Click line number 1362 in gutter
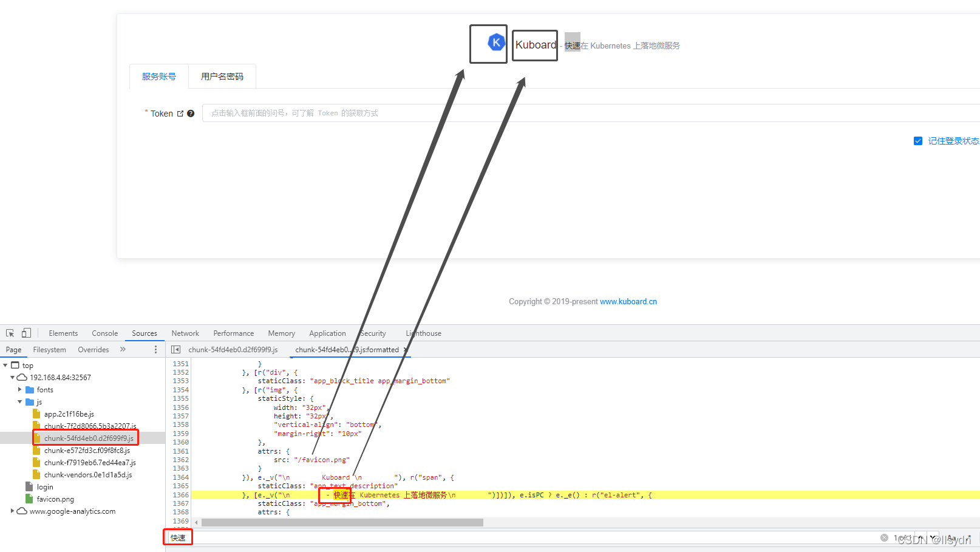Image resolution: width=980 pixels, height=552 pixels. pyautogui.click(x=180, y=460)
